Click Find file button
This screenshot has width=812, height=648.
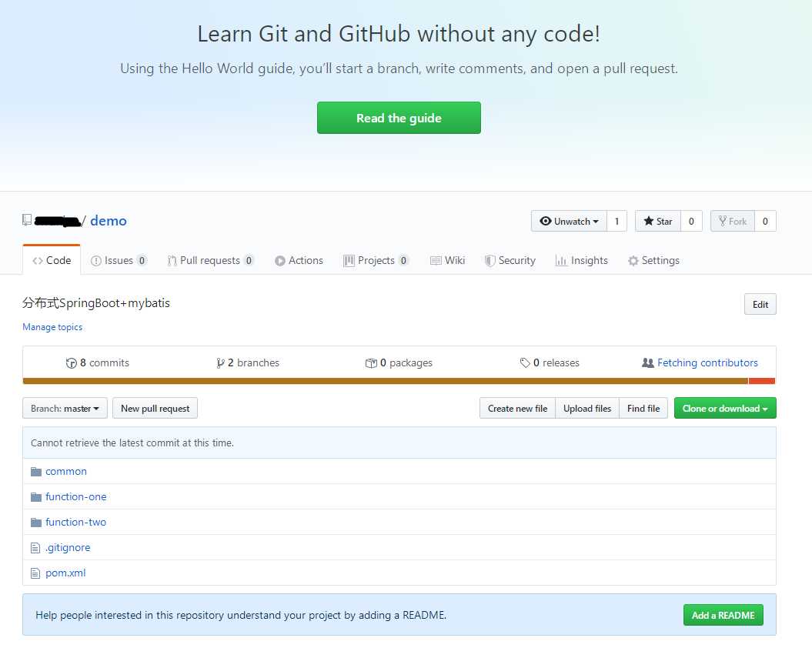click(643, 408)
